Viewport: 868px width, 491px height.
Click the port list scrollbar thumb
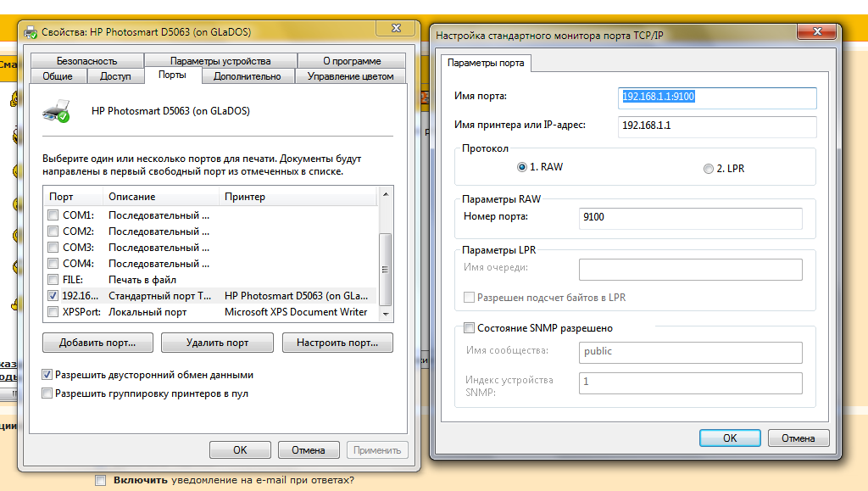[386, 270]
